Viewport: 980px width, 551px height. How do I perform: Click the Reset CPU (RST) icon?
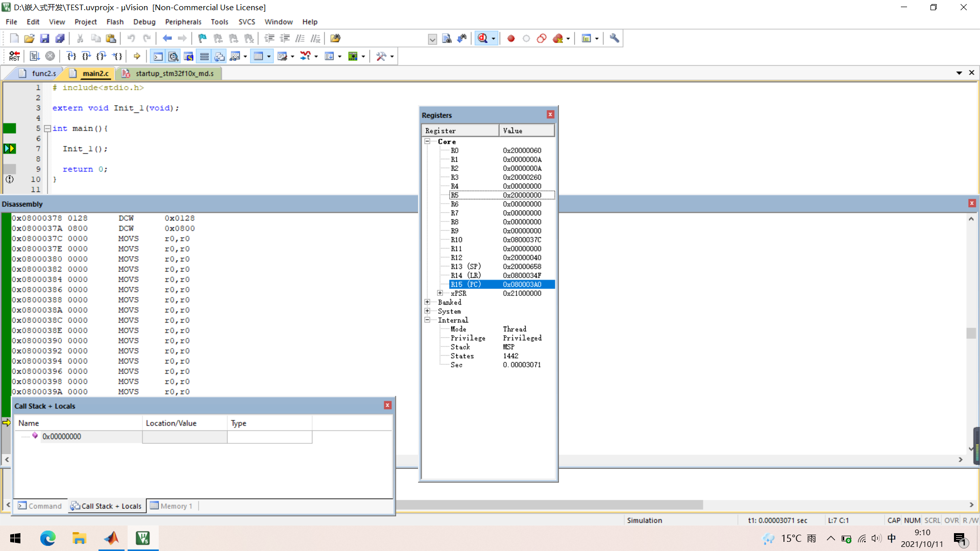pos(14,56)
